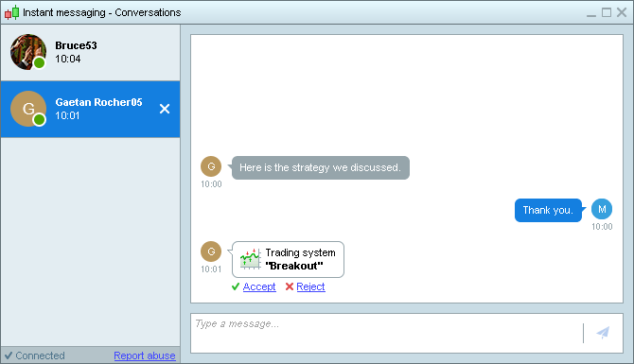Click the Connected status checkmark icon
Screen dimensions: 634x364
9,355
